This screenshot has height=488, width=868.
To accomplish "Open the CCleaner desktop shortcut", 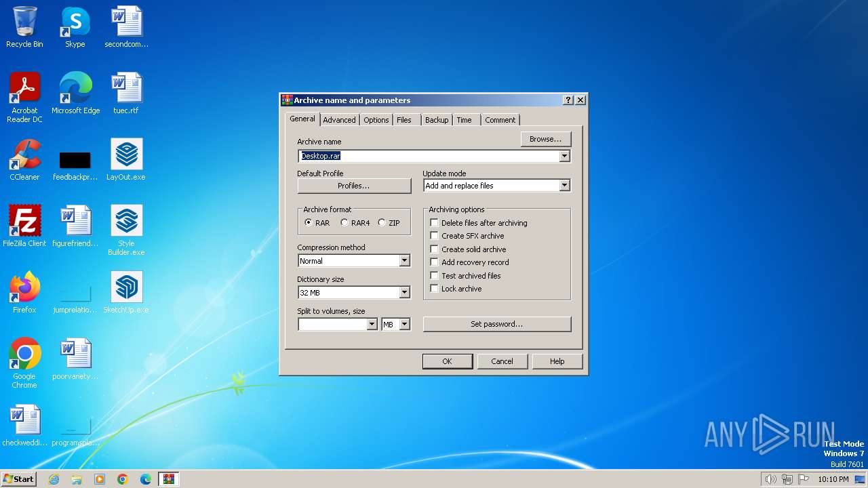I will tap(24, 160).
